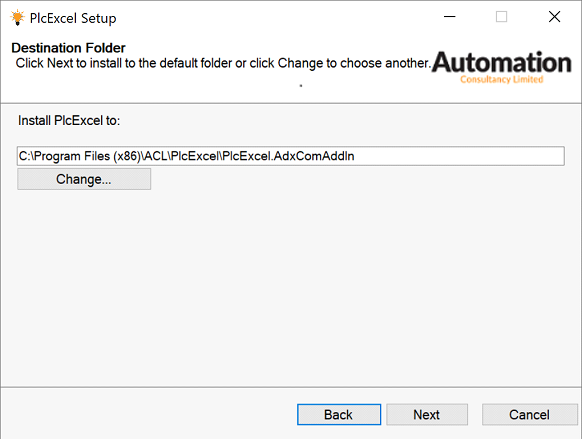Click the PlcExcel Setup title text

pos(73,18)
